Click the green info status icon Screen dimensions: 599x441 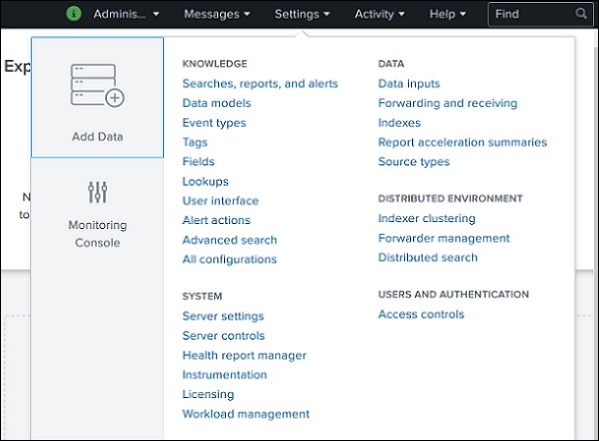73,14
